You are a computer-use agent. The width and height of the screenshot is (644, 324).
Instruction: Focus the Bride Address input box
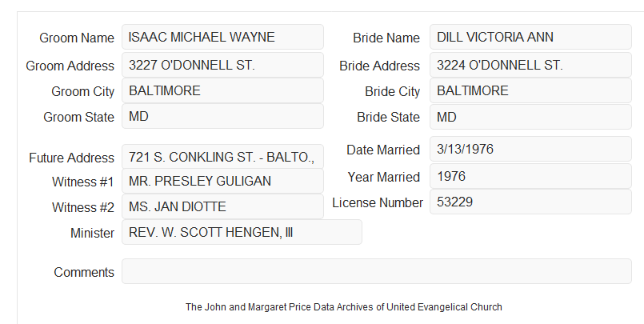[530, 65]
